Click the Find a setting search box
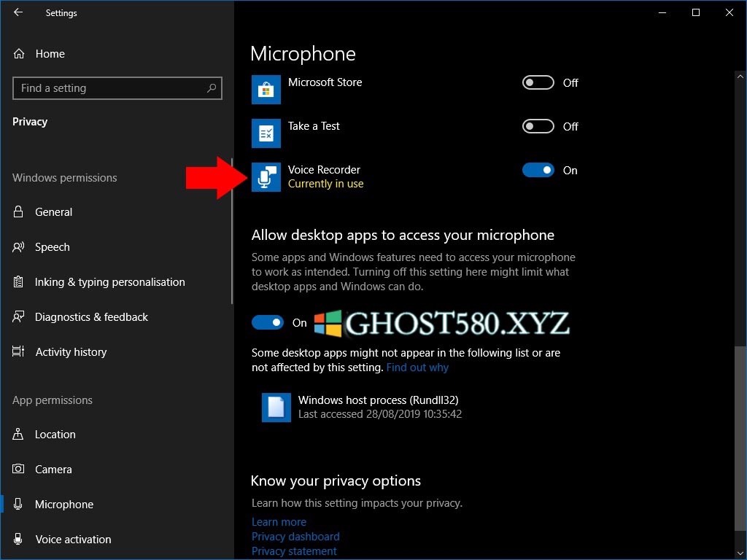 117,88
